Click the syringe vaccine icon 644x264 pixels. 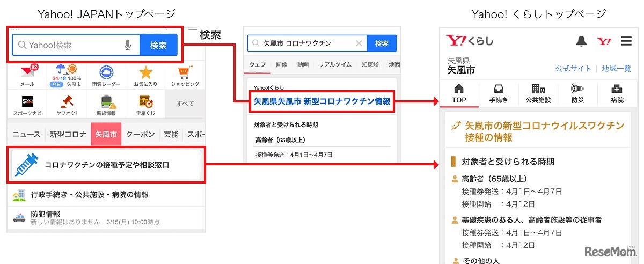tap(26, 165)
